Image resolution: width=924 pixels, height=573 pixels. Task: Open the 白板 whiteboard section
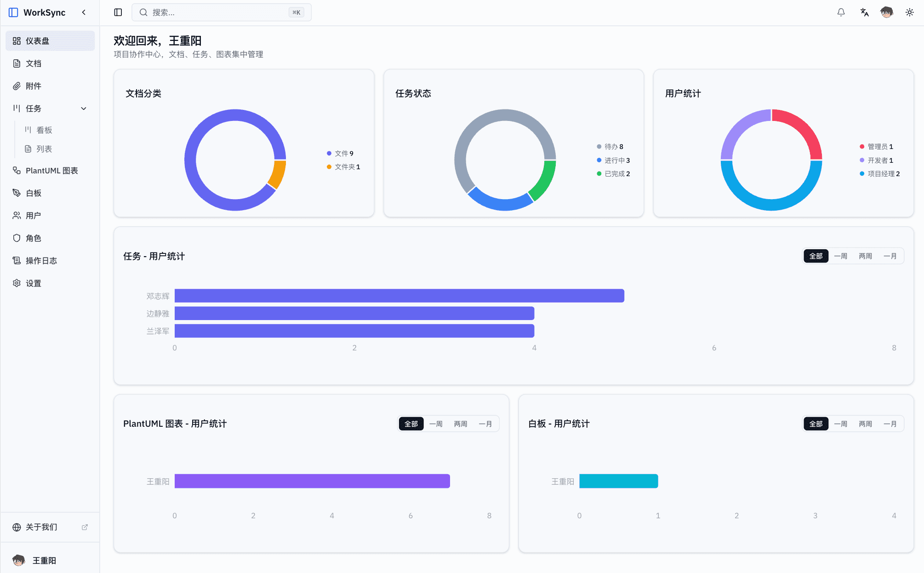point(33,193)
